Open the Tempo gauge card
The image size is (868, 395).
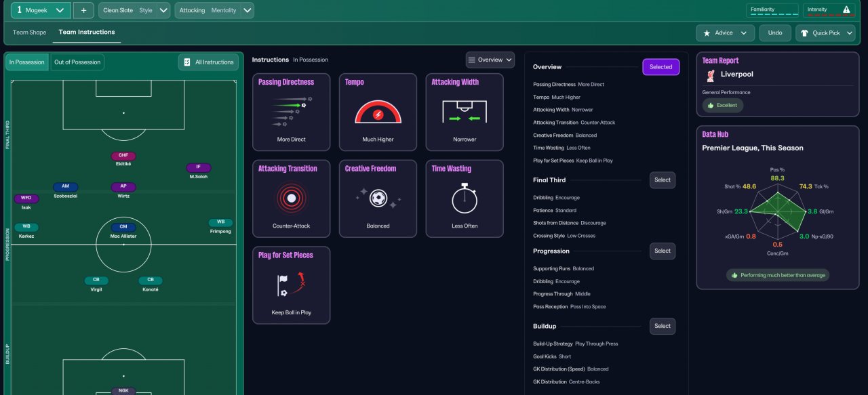tap(378, 112)
